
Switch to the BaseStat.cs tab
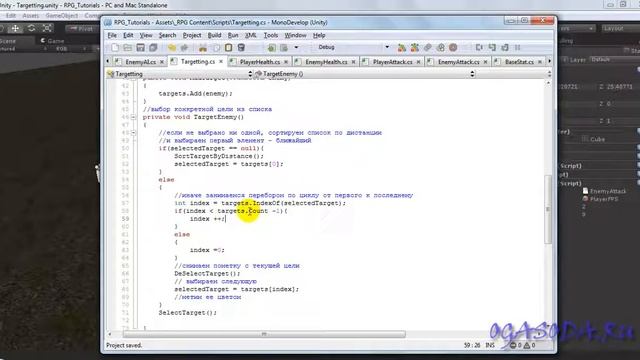click(x=518, y=62)
